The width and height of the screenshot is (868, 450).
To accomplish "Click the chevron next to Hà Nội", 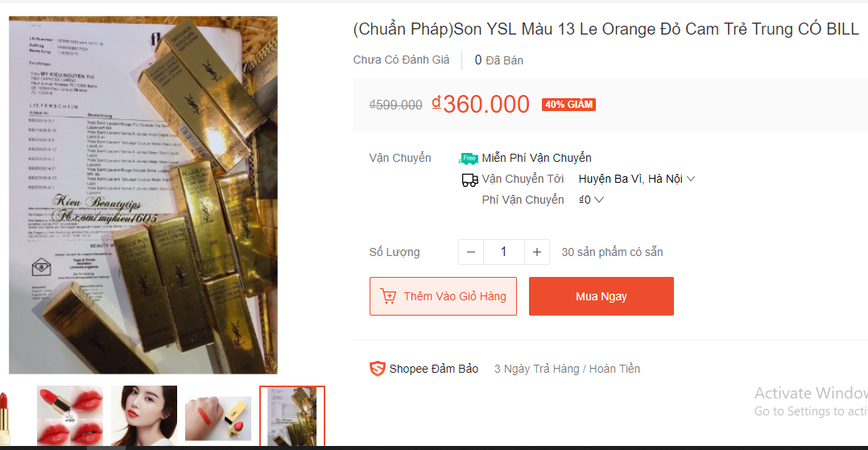I will (691, 179).
